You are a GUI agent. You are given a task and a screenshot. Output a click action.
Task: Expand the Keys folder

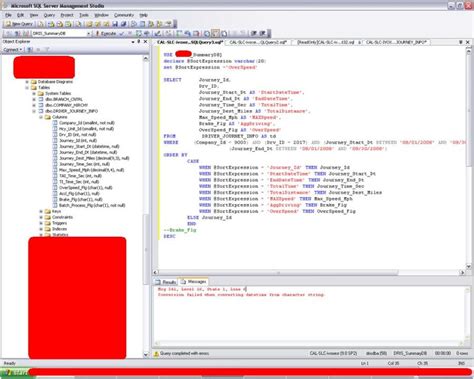(x=41, y=211)
